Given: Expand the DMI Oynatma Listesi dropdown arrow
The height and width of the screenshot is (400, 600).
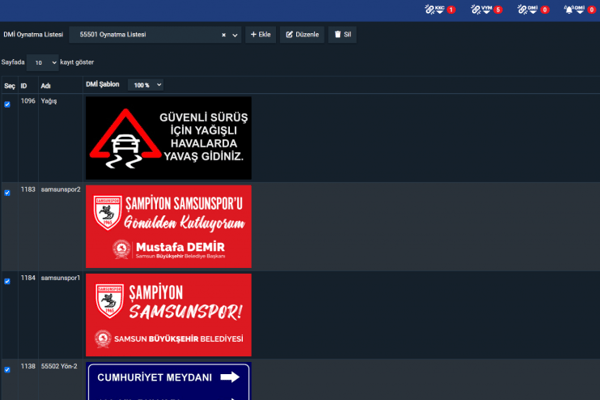Looking at the screenshot, I should (x=235, y=35).
